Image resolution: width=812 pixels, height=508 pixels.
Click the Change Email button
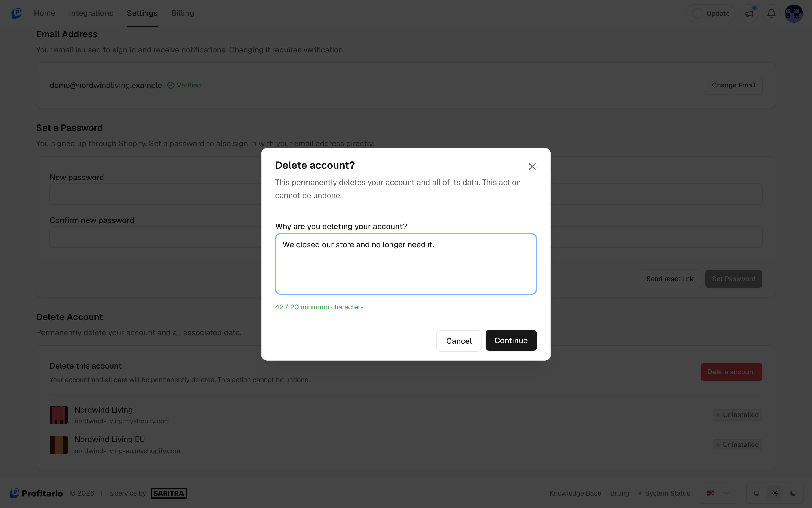coord(734,85)
